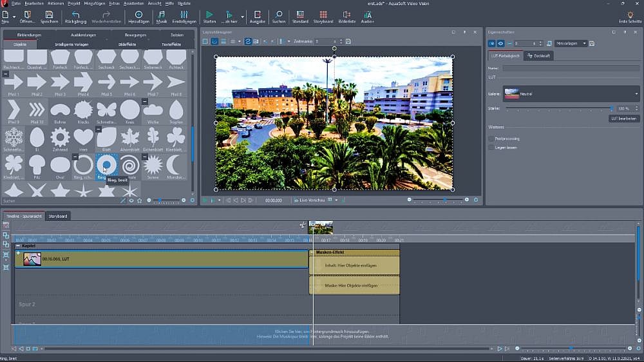
Task: Select the Herz shape object
Action: click(x=83, y=137)
